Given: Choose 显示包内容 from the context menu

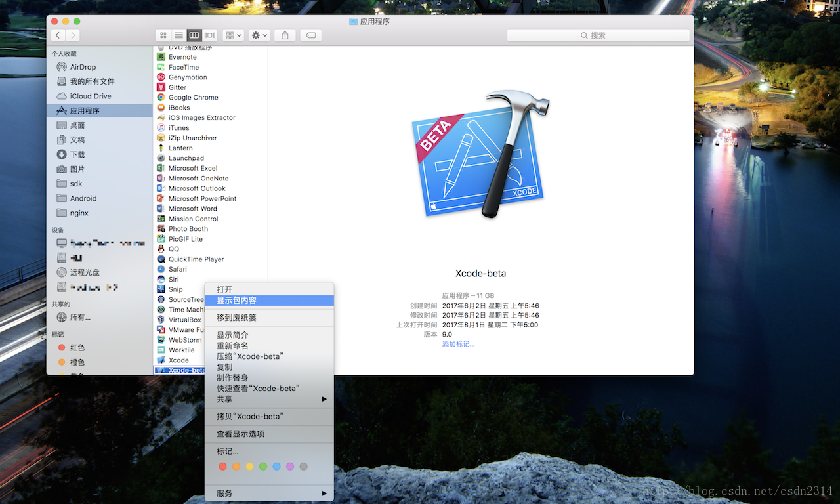Looking at the screenshot, I should tap(269, 300).
